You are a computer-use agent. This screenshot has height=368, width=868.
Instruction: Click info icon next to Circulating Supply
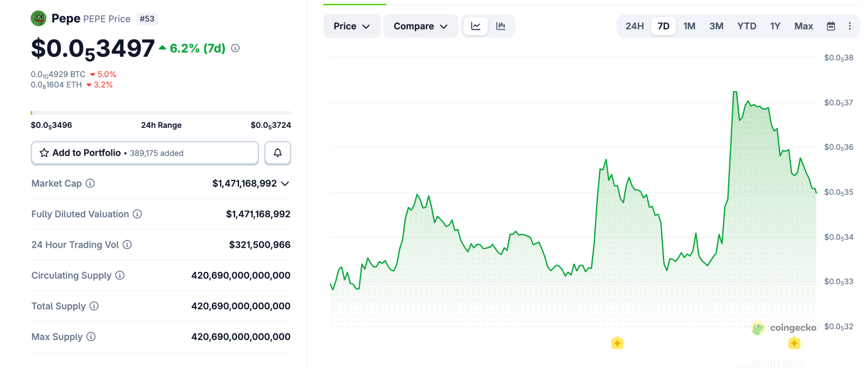(120, 275)
